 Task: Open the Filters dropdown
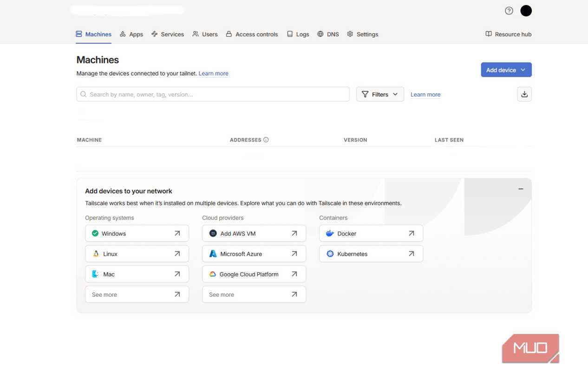point(380,94)
